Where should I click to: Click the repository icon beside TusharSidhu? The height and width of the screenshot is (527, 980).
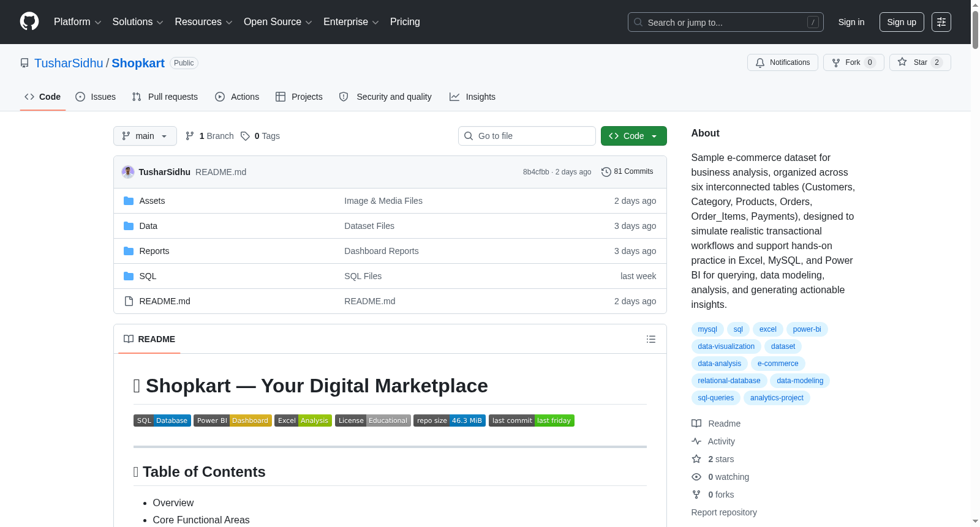(x=24, y=63)
